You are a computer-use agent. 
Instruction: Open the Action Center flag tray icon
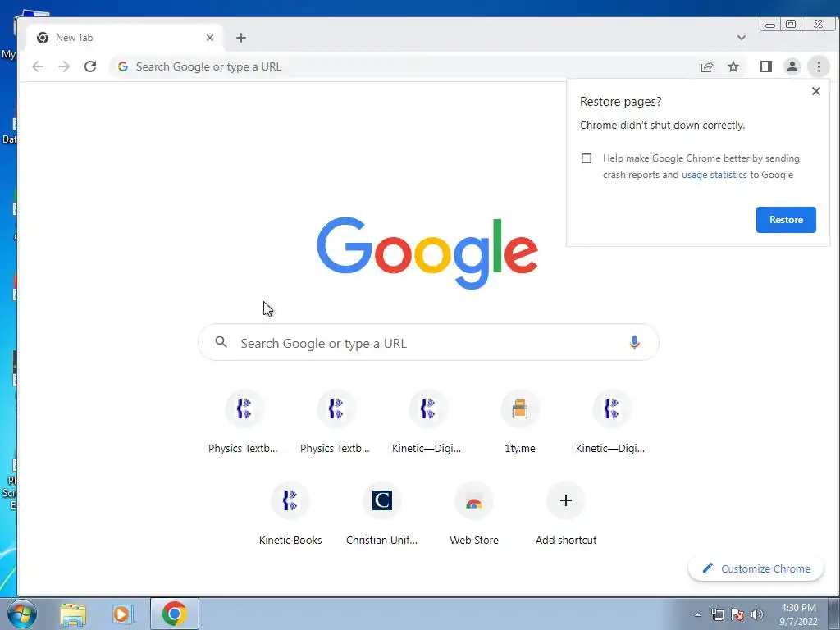737,614
